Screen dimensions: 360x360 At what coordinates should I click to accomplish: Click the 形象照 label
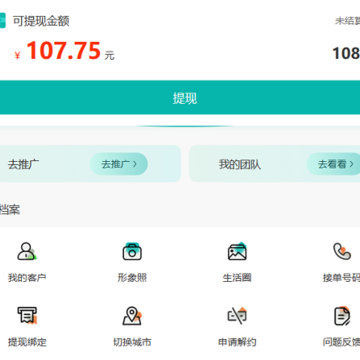(132, 278)
